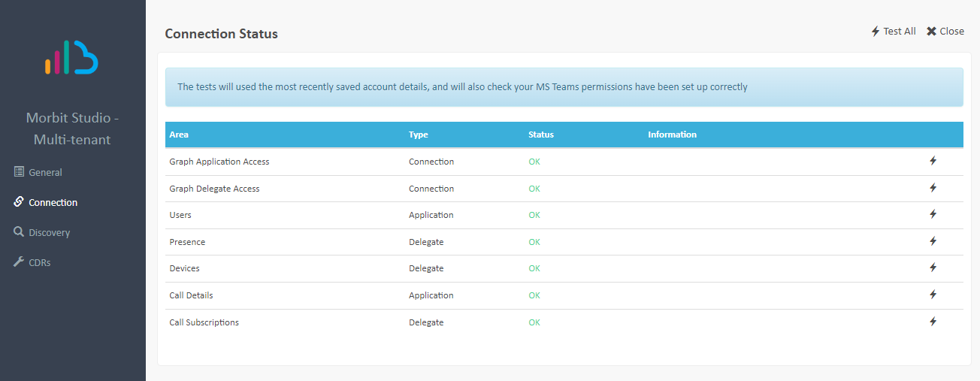Go to the Discovery section

[x=49, y=232]
